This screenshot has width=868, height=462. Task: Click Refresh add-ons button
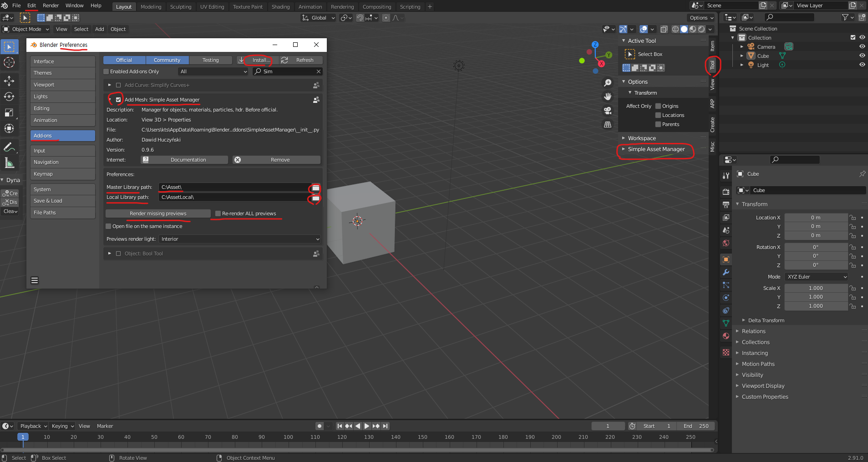tap(301, 60)
